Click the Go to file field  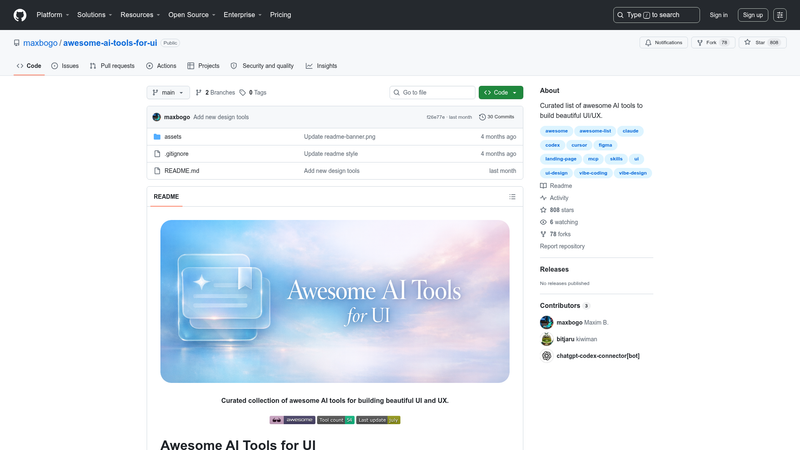point(432,92)
